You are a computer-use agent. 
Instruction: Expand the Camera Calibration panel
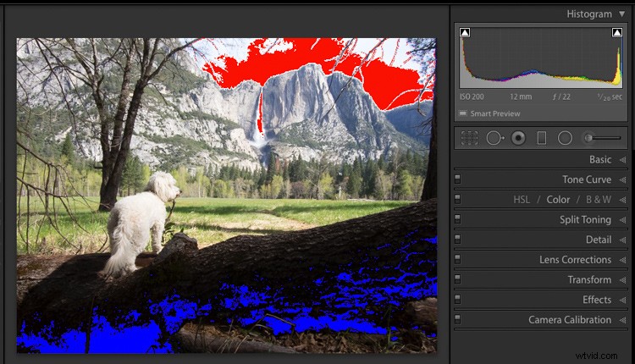tap(623, 320)
